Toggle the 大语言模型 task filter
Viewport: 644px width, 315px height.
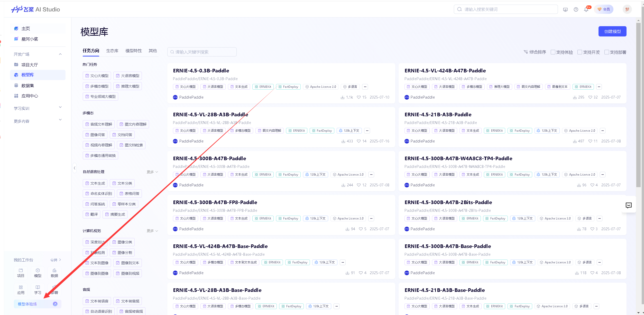[127, 76]
